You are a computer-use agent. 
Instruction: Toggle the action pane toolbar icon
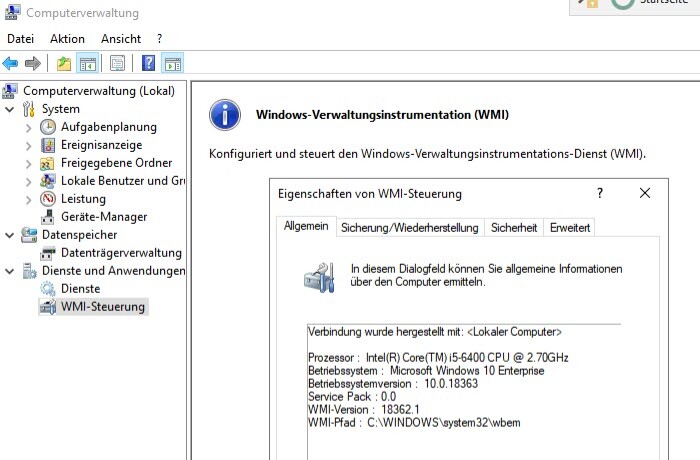173,63
